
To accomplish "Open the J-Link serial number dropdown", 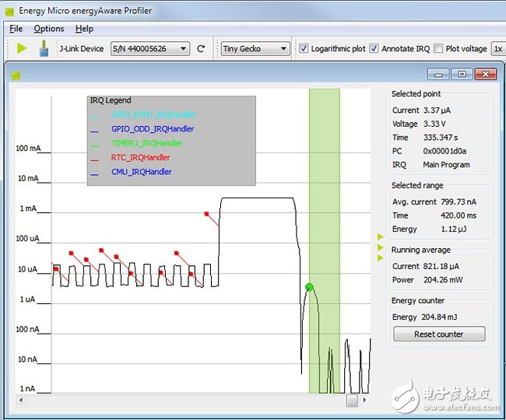I will coord(149,48).
